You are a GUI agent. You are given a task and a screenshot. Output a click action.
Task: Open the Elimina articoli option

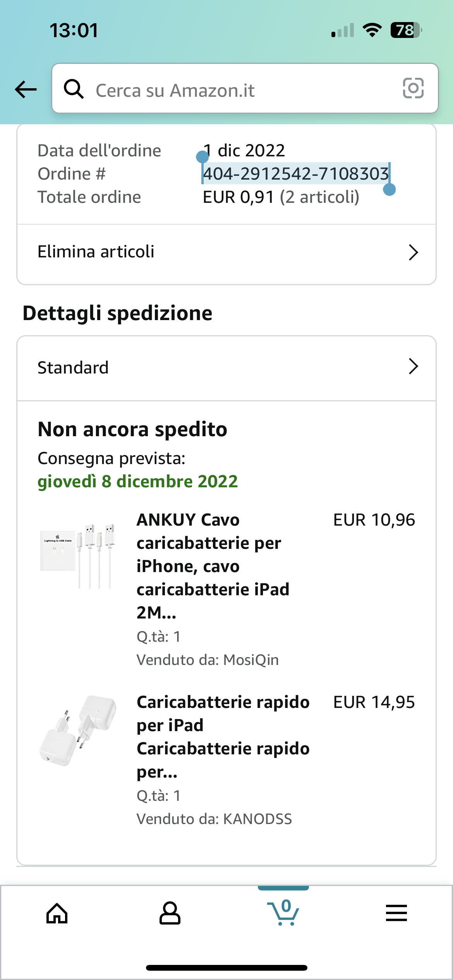click(96, 252)
